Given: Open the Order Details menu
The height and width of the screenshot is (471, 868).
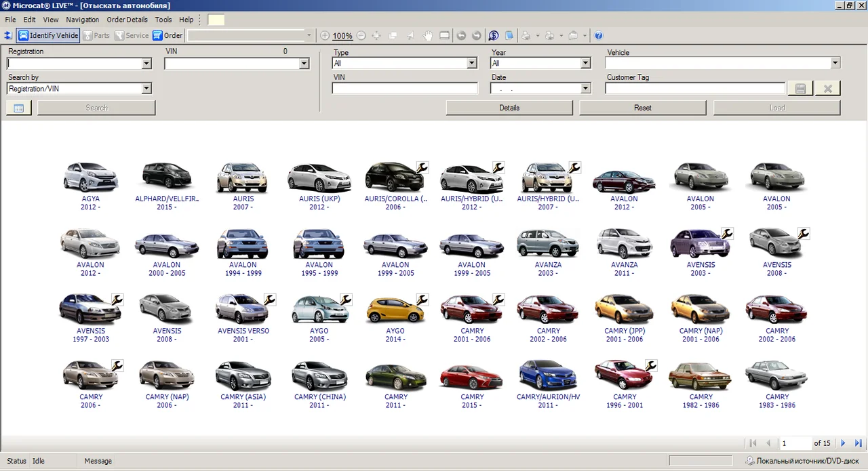Looking at the screenshot, I should click(x=127, y=20).
